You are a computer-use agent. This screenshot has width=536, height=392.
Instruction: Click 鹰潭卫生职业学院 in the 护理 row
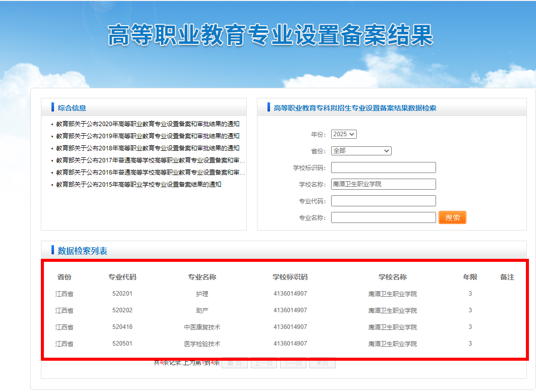pos(393,294)
